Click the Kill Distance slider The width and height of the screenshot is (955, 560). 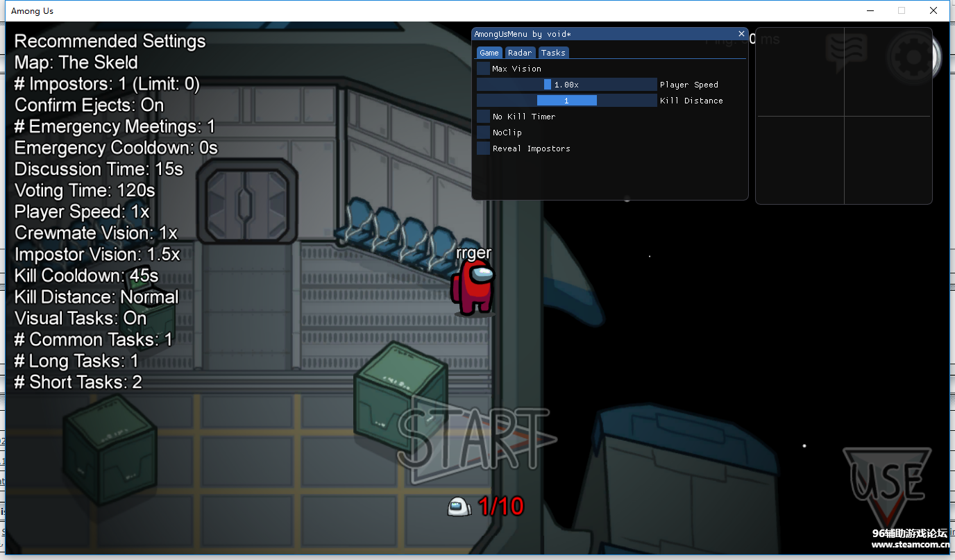[566, 101]
